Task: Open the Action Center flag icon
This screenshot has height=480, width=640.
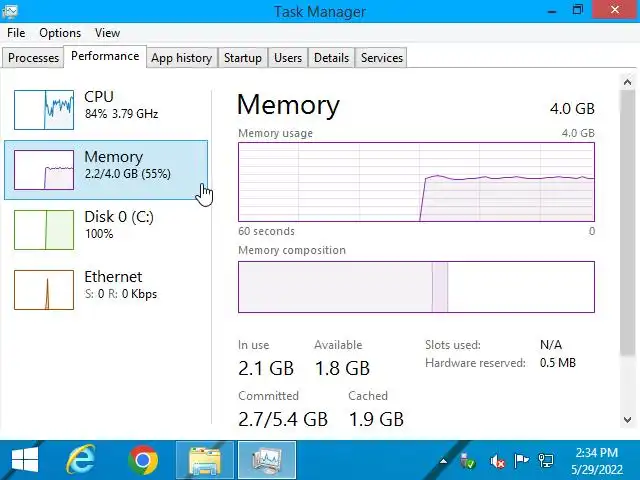Action: pos(521,461)
